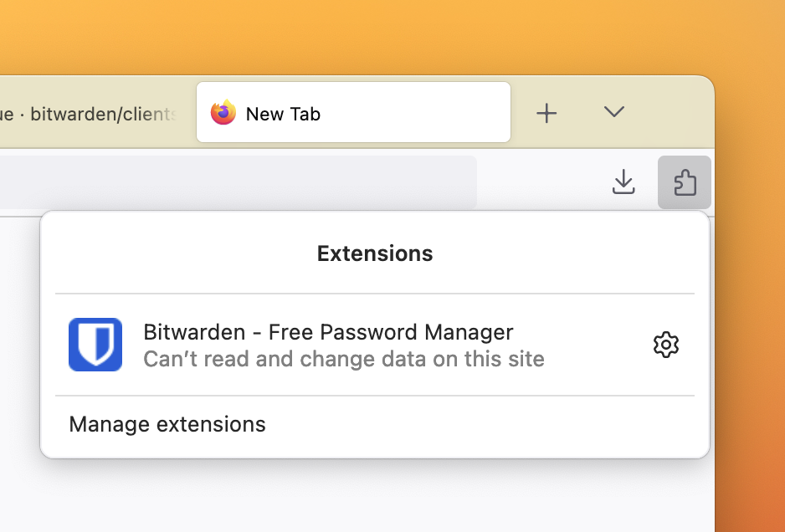Image resolution: width=785 pixels, height=532 pixels.
Task: Open Manage extensions
Action: click(x=168, y=424)
